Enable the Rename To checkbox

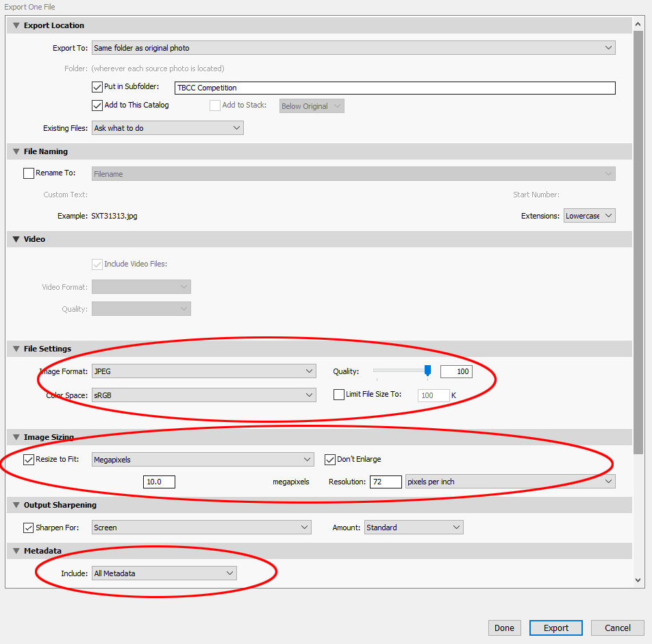coord(29,173)
